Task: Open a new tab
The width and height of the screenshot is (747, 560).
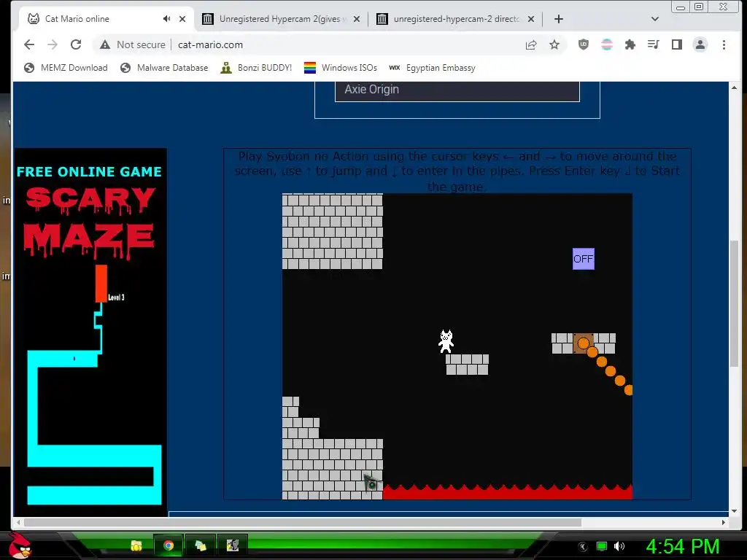Action: point(559,19)
